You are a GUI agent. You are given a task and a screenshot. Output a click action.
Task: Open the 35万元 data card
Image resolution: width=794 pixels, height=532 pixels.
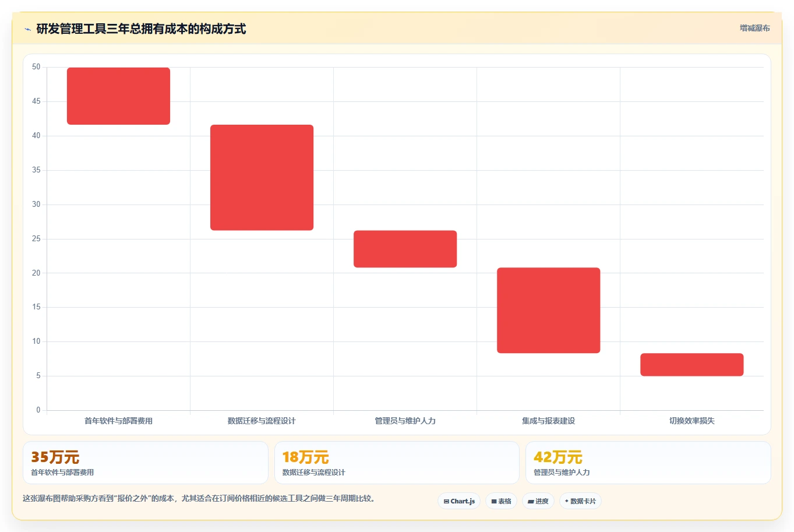tap(146, 463)
